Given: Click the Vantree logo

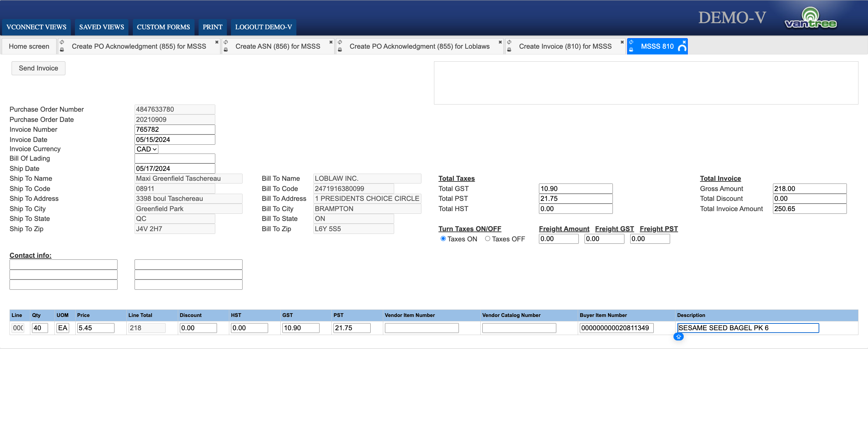Looking at the screenshot, I should click(x=810, y=18).
